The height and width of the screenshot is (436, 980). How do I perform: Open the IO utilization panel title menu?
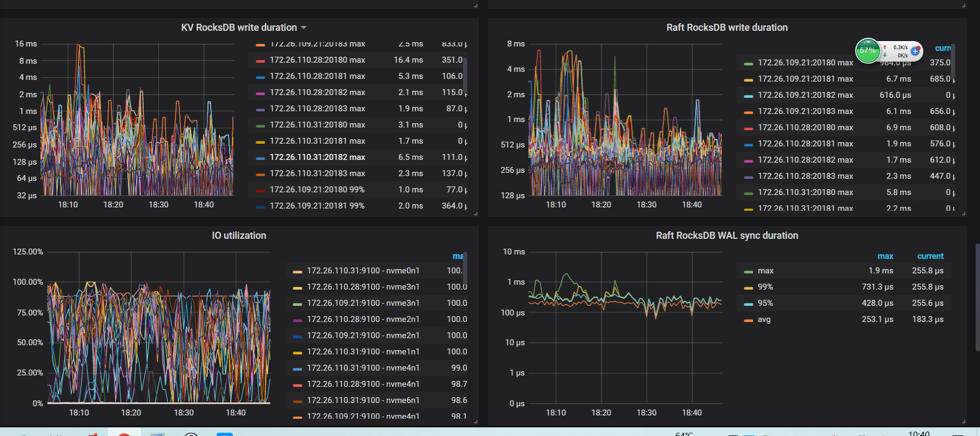[239, 236]
